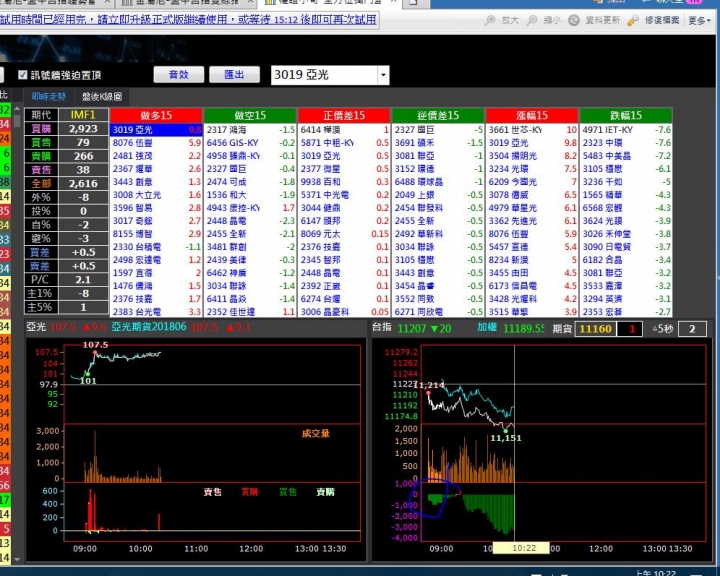The image size is (720, 576).
Task: Click the P/C ratio 2.1 cell
Action: 83,280
